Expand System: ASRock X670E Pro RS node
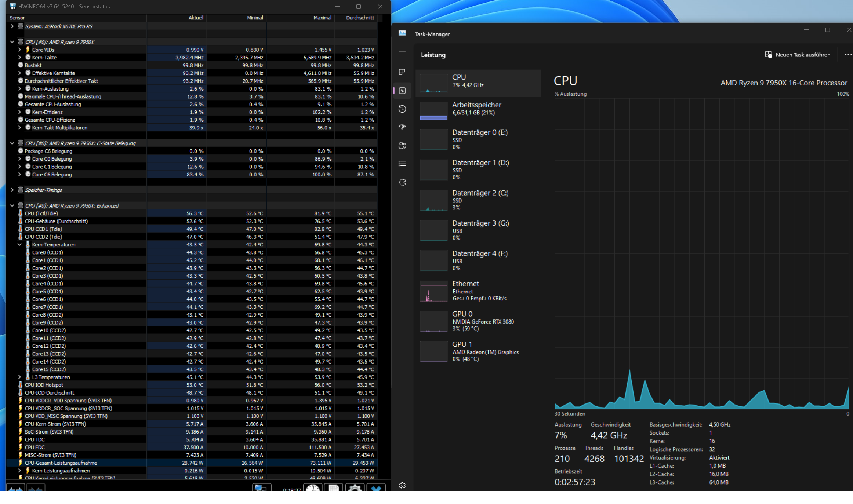Screen dimensions: 853x504 coord(12,26)
